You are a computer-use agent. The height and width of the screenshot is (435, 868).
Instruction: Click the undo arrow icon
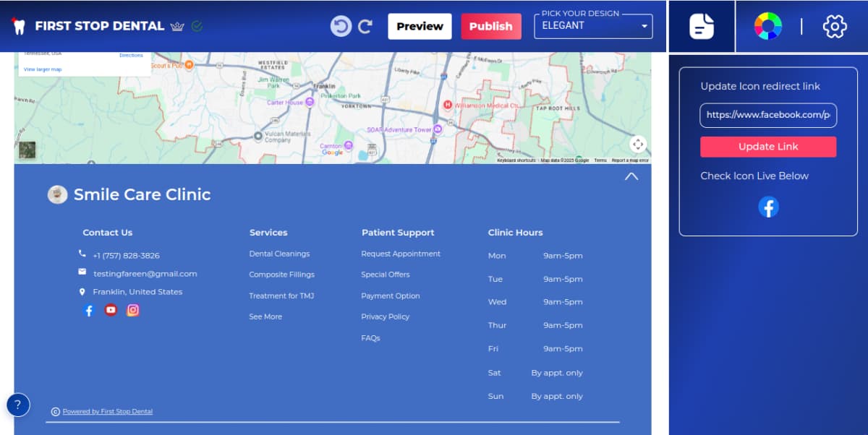pyautogui.click(x=341, y=26)
